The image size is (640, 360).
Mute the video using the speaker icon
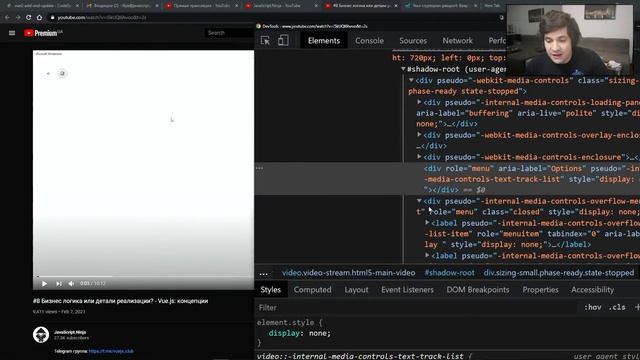(x=71, y=283)
